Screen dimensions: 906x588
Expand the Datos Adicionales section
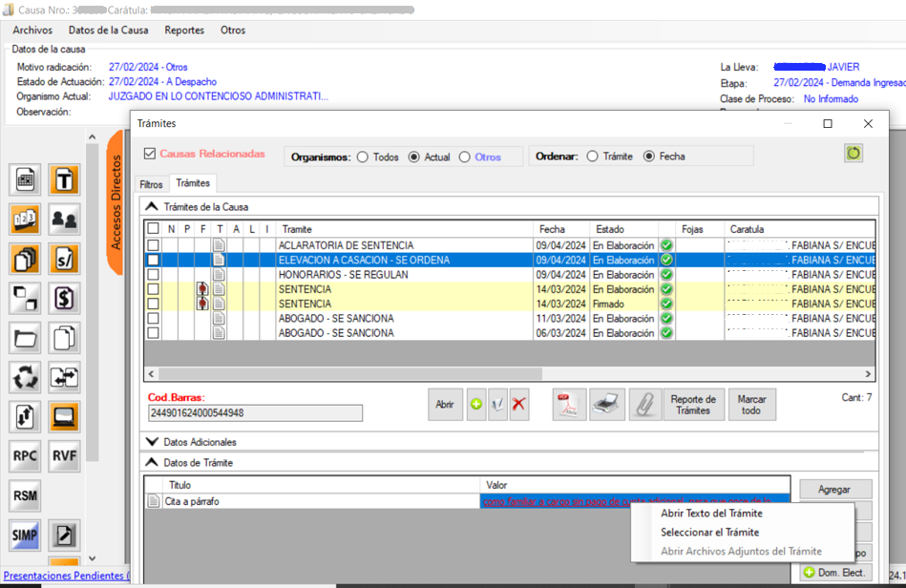pyautogui.click(x=152, y=442)
